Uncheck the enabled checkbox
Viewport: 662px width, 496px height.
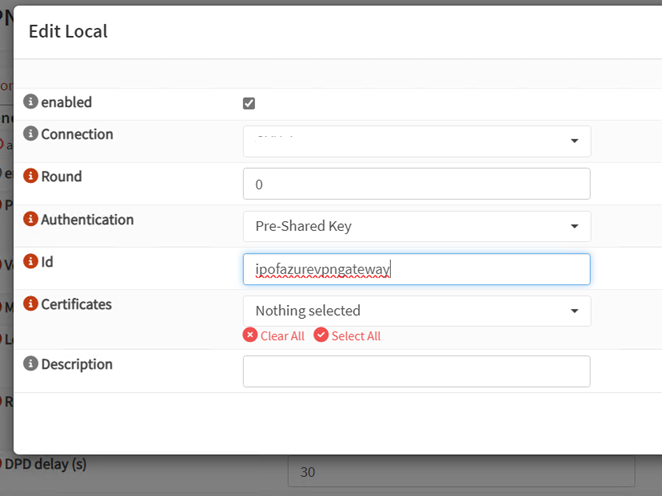[x=249, y=103]
